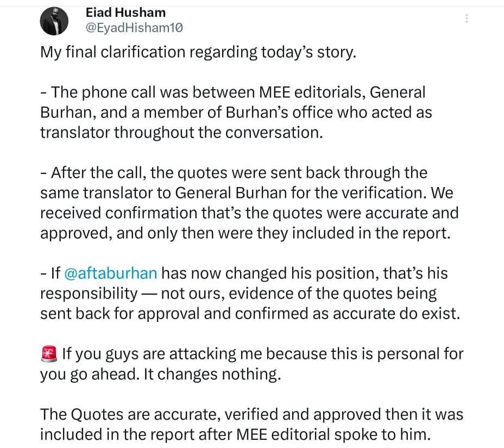
Task: Click the line "received confirmation that's the quotes"
Action: pos(249,213)
